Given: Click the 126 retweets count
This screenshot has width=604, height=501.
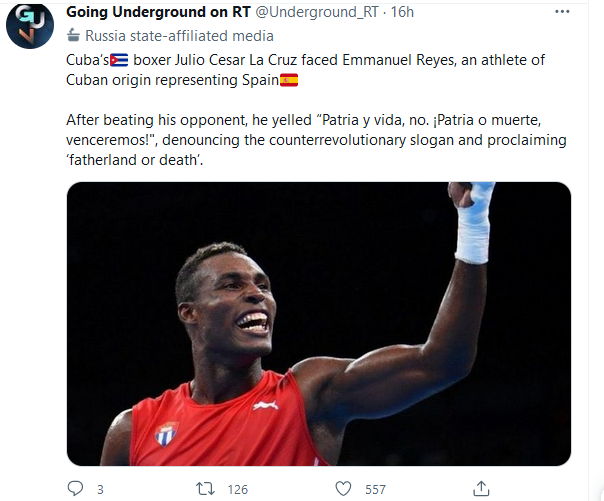Looking at the screenshot, I should [x=237, y=489].
